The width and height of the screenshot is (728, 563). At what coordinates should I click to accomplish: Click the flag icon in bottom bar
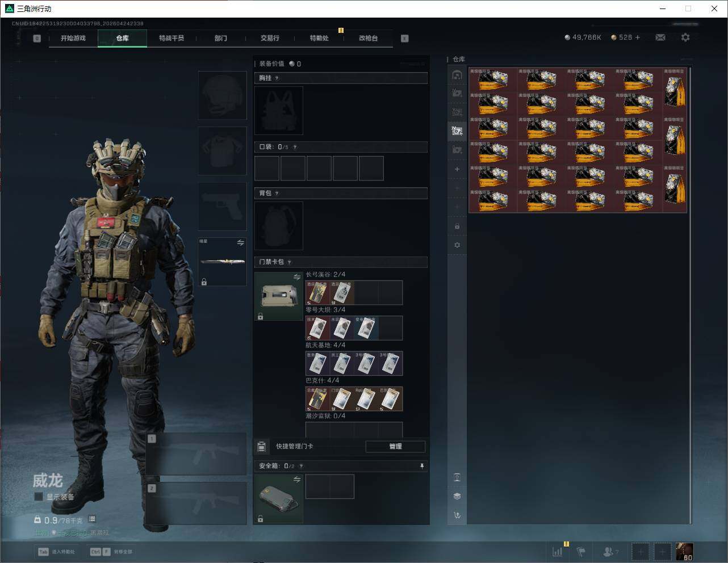click(x=581, y=551)
